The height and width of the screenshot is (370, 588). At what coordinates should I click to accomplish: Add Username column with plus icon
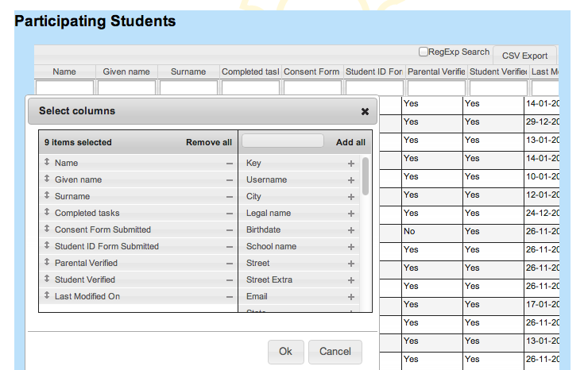(x=350, y=179)
